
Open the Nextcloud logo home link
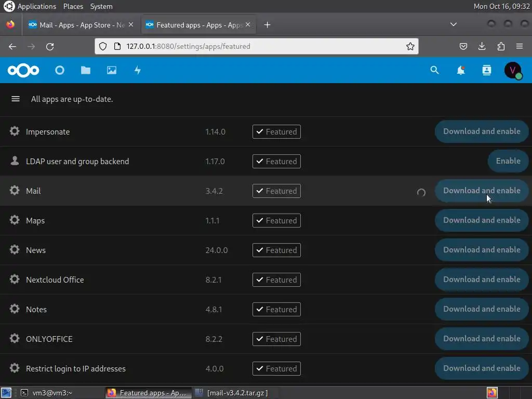point(23,70)
